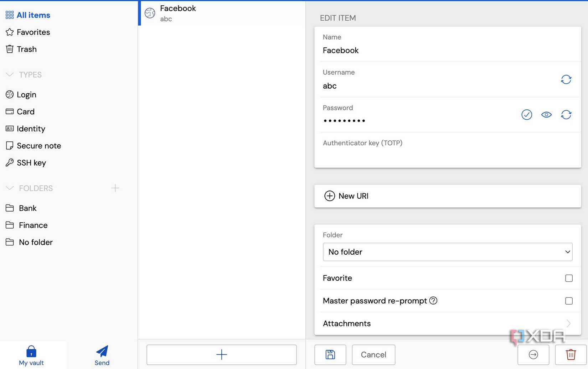Add a new folder with plus icon
The width and height of the screenshot is (588, 369).
(115, 188)
